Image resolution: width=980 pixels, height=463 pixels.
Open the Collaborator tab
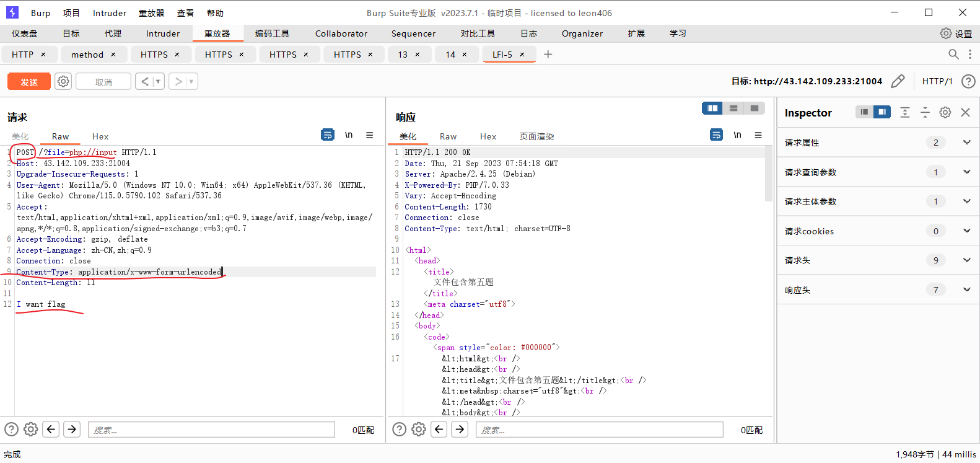click(341, 33)
